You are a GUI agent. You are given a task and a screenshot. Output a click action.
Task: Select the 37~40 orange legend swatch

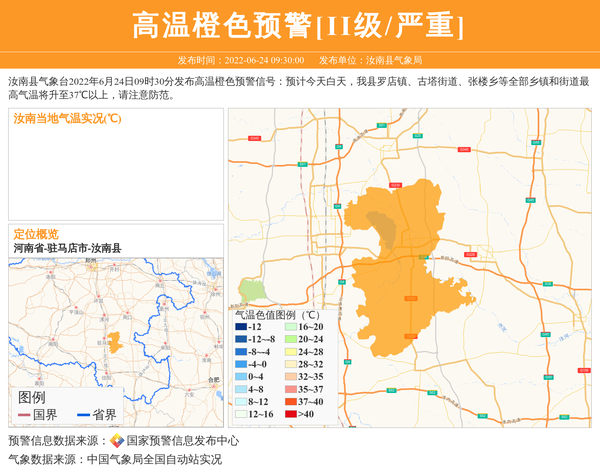pyautogui.click(x=291, y=401)
